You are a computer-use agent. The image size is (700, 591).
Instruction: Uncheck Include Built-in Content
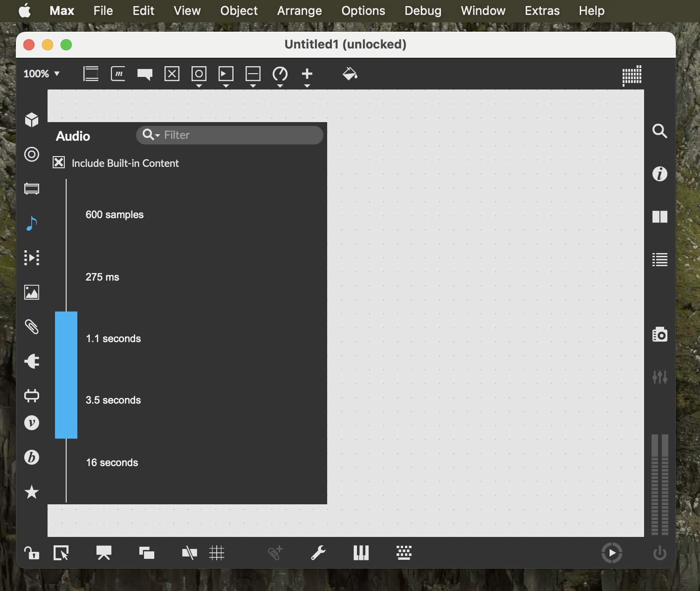[x=59, y=163]
